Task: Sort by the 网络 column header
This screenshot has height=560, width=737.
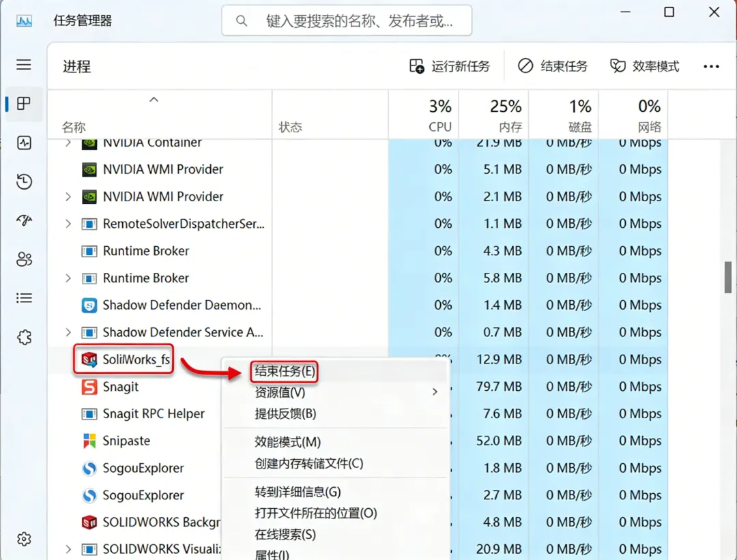Action: [x=633, y=115]
